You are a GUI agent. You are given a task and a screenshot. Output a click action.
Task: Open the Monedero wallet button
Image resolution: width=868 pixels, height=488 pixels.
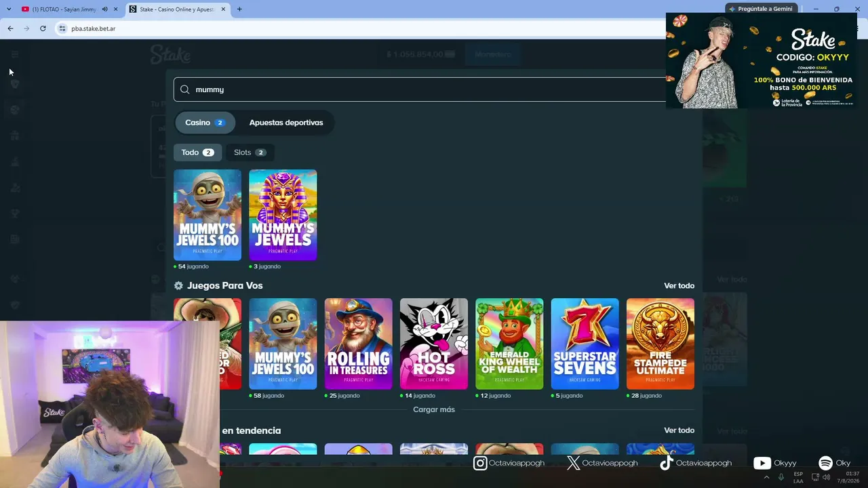pyautogui.click(x=493, y=54)
